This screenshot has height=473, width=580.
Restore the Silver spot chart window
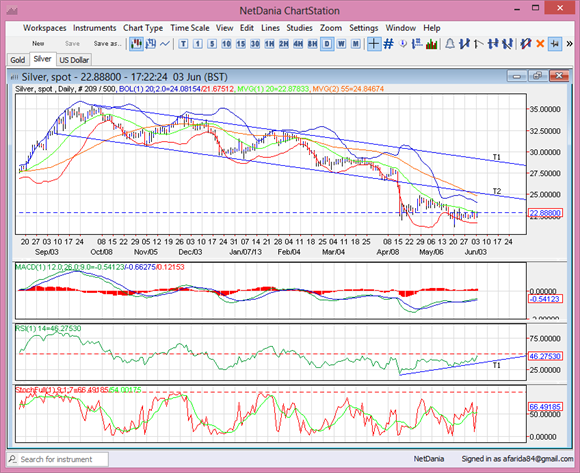(537, 76)
